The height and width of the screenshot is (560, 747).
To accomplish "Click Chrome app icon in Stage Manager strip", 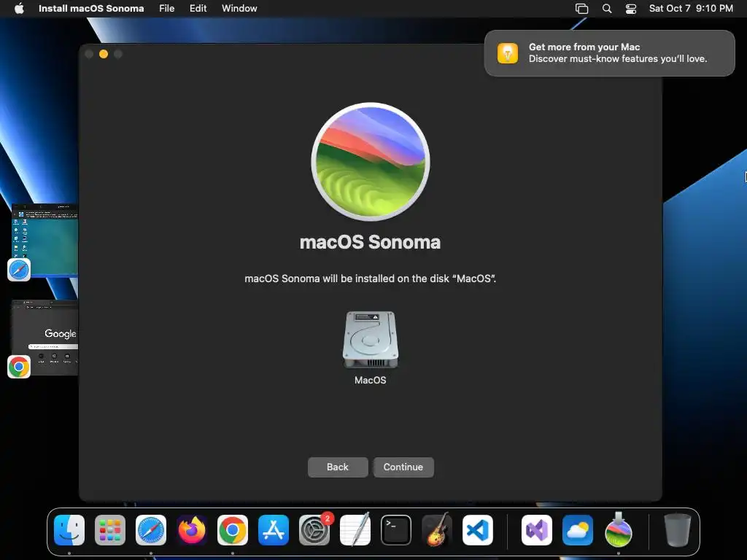I will click(x=19, y=367).
